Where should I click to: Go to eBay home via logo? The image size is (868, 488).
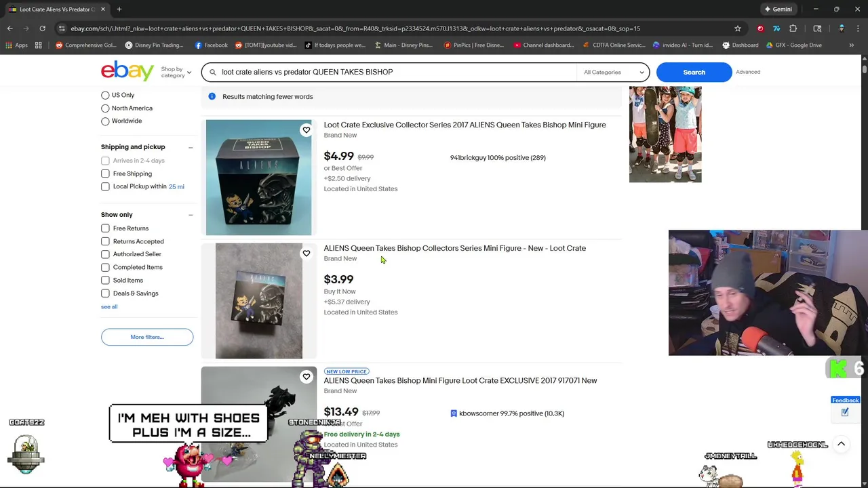pyautogui.click(x=127, y=71)
